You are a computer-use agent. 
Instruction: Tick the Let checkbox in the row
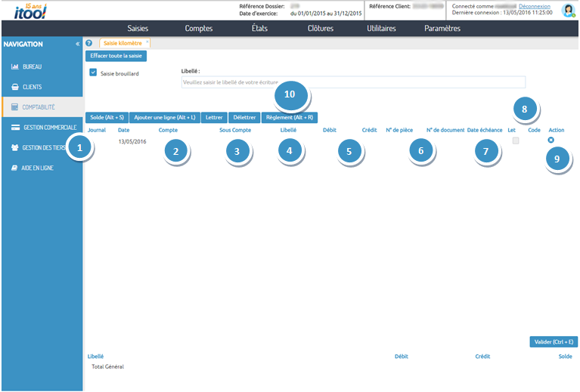[x=516, y=140]
